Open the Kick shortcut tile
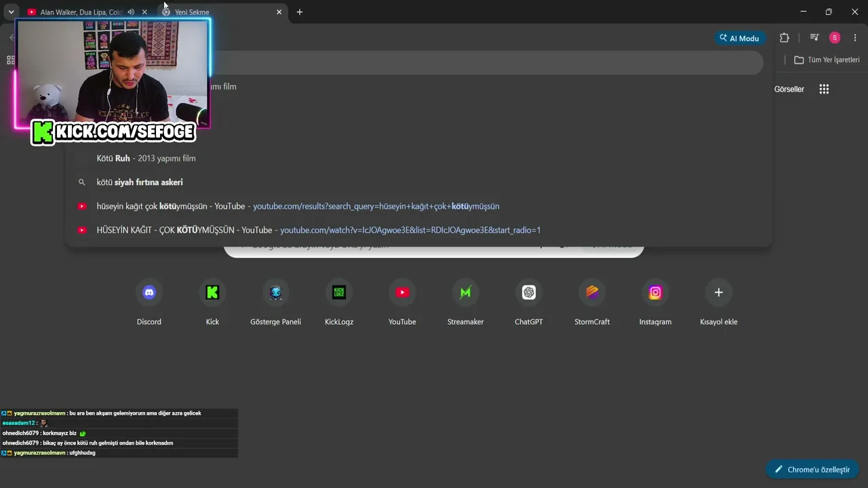This screenshot has width=868, height=488. pos(212,302)
